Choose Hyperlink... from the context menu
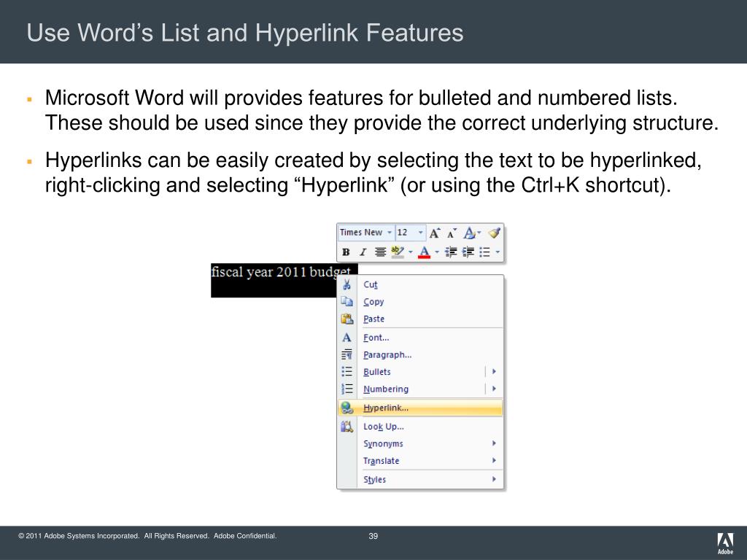The width and height of the screenshot is (747, 560). tap(386, 408)
